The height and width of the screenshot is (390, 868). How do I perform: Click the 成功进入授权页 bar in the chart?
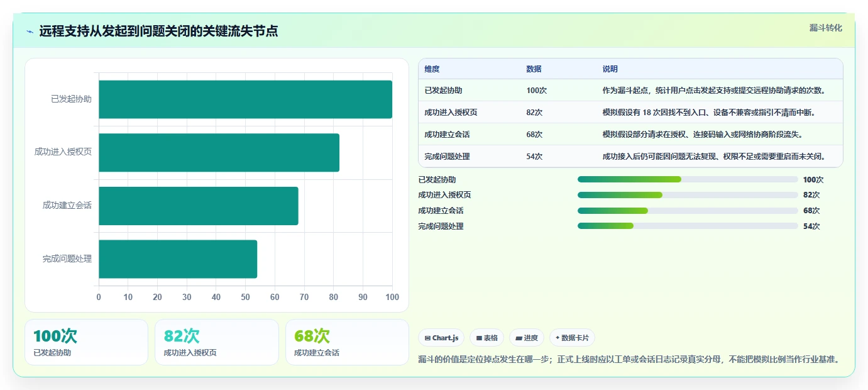click(219, 152)
